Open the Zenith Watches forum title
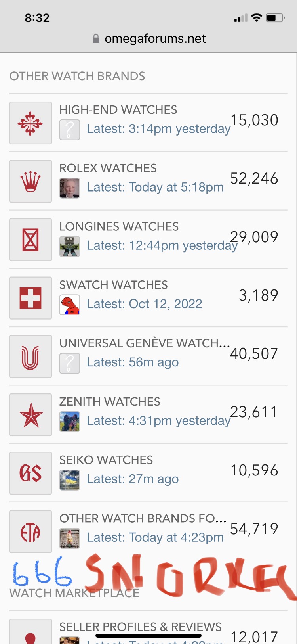Screen dimensions: 297x644 tap(110, 402)
